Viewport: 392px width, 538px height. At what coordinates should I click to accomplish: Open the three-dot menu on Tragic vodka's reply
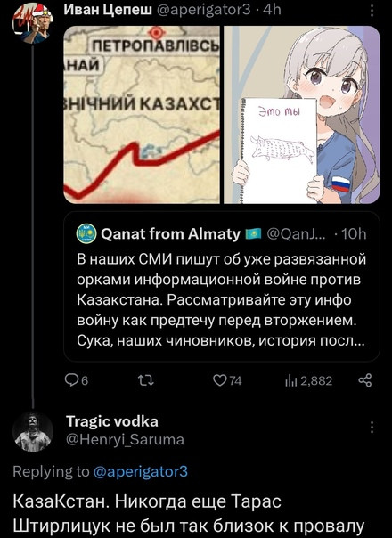(372, 428)
